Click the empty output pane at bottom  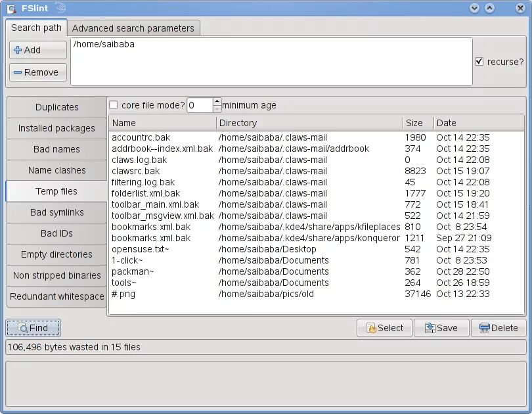pos(266,384)
